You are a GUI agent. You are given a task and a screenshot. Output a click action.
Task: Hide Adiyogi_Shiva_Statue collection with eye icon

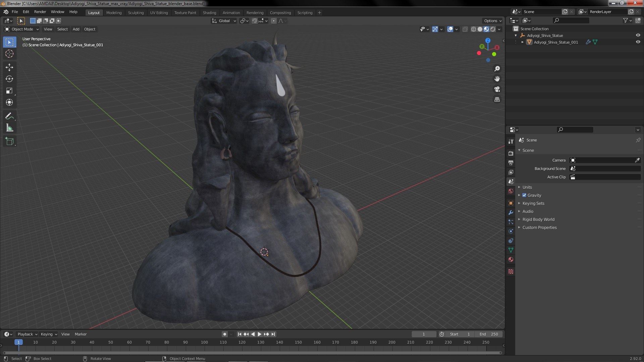638,35
